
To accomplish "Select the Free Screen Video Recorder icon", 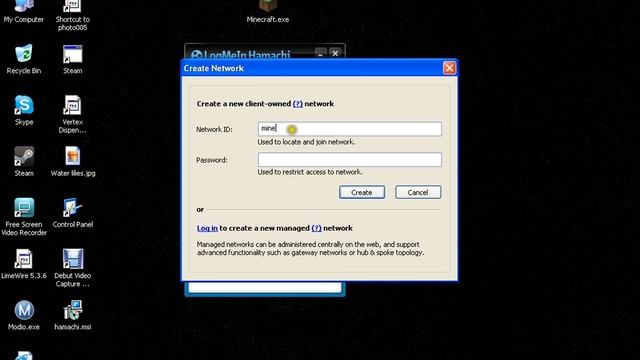I will point(24,208).
